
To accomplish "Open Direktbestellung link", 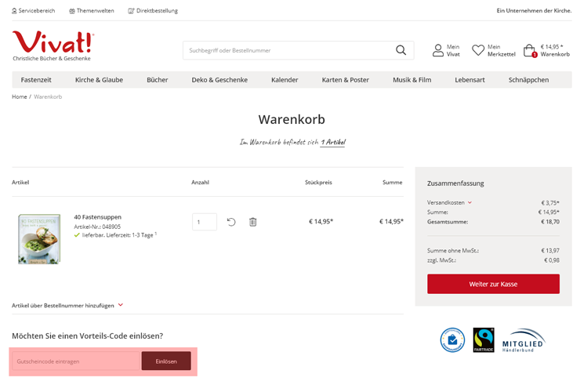I will 153,11.
